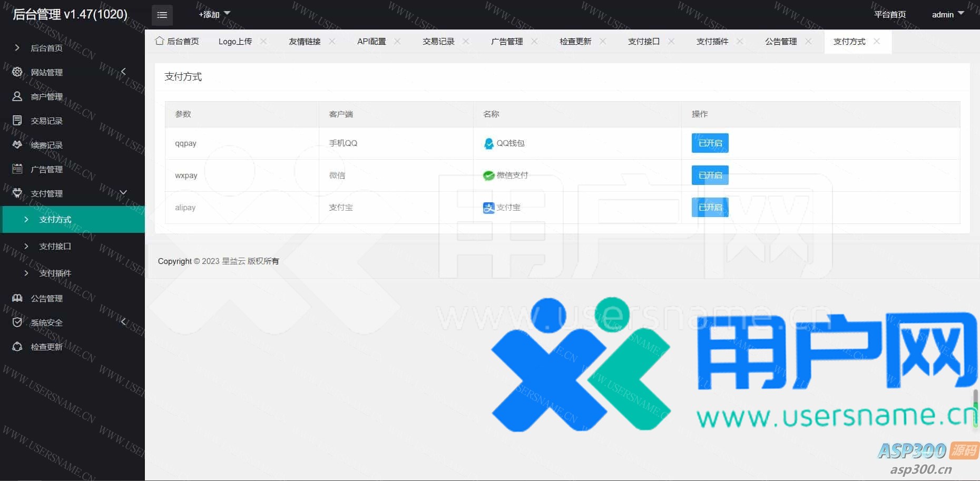
Task: Close the 支付方式 tab
Action: coord(877,42)
